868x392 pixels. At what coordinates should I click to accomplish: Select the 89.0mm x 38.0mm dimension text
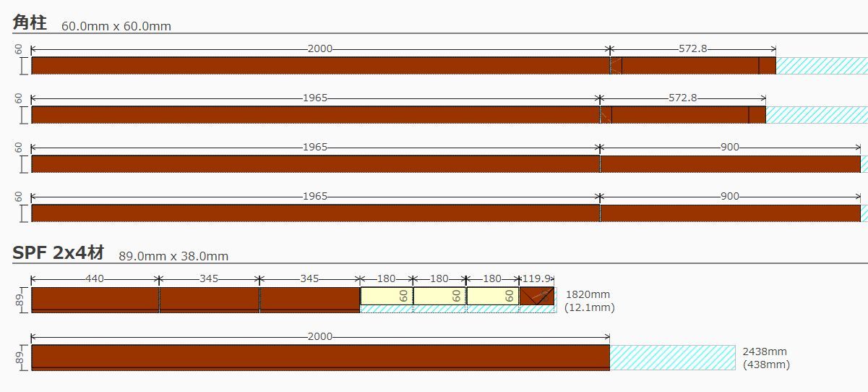pyautogui.click(x=173, y=256)
